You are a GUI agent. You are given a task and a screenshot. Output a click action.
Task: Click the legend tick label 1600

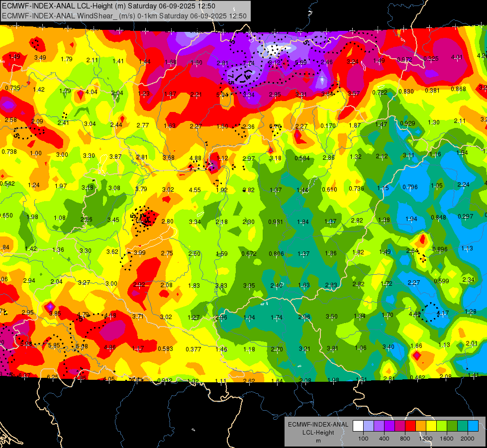[x=447, y=439]
